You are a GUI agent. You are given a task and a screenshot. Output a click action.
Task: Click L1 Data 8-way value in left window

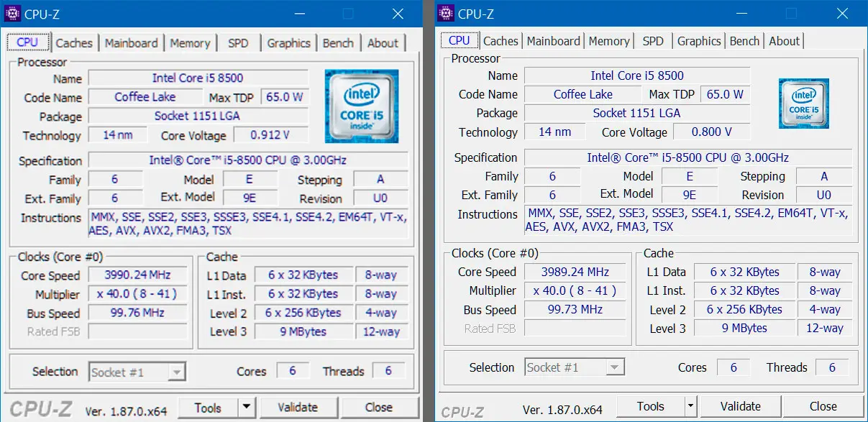(x=381, y=275)
